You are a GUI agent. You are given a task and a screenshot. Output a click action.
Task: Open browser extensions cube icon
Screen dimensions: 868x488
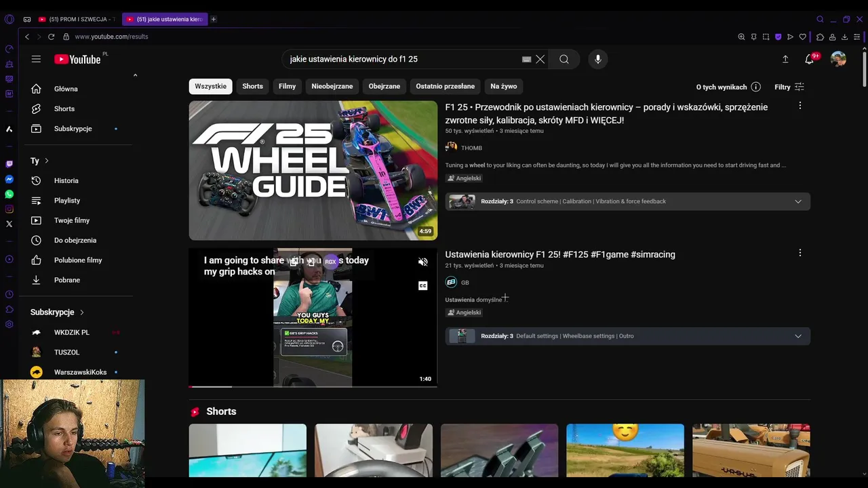point(820,37)
